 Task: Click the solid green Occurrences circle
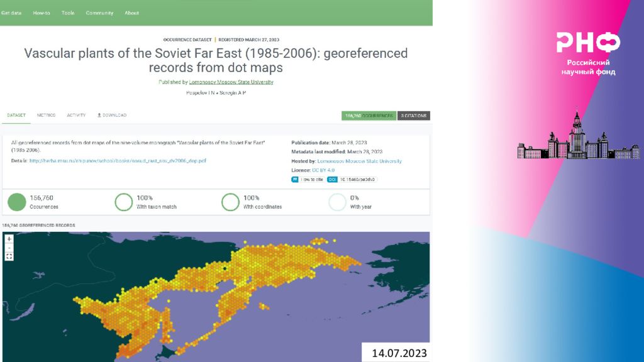coord(17,202)
